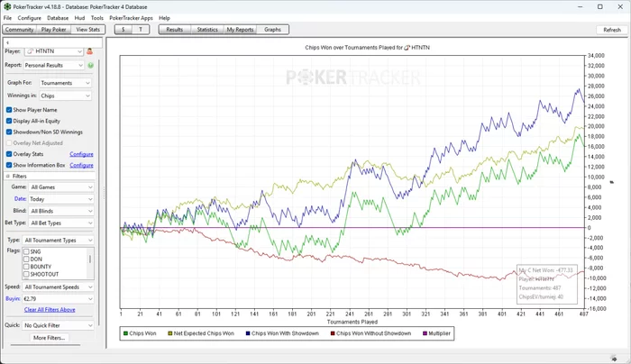Check the BOUNTY flag checkbox
The image size is (631, 364).
26,267
